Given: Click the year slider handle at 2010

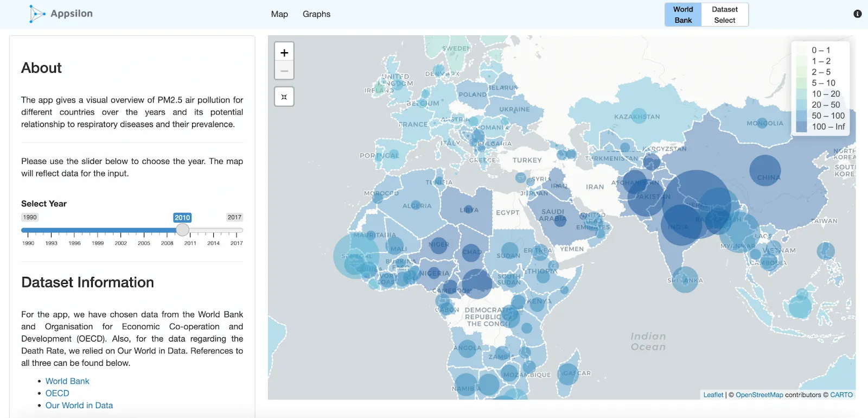Looking at the screenshot, I should coord(183,230).
